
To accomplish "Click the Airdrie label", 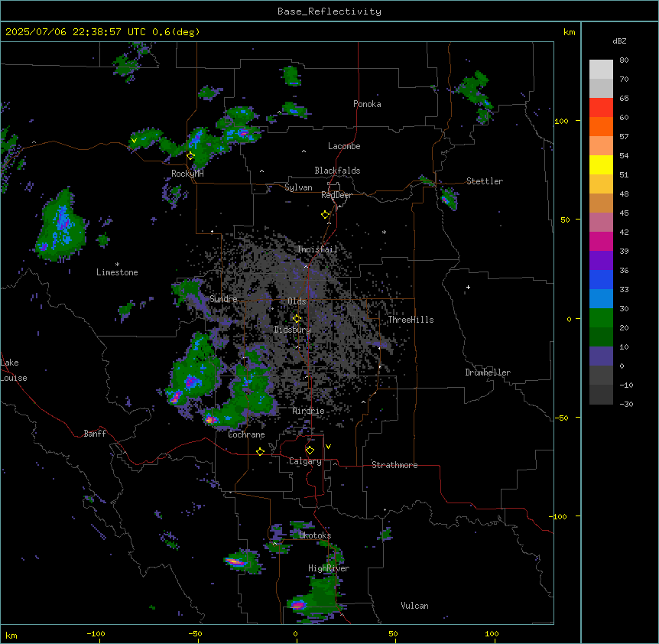I will pyautogui.click(x=309, y=411).
